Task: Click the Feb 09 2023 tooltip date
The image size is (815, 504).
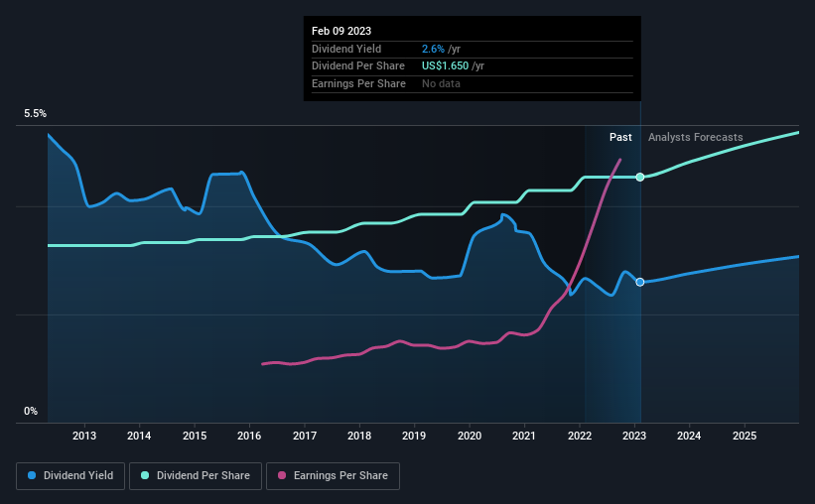Action: point(341,31)
